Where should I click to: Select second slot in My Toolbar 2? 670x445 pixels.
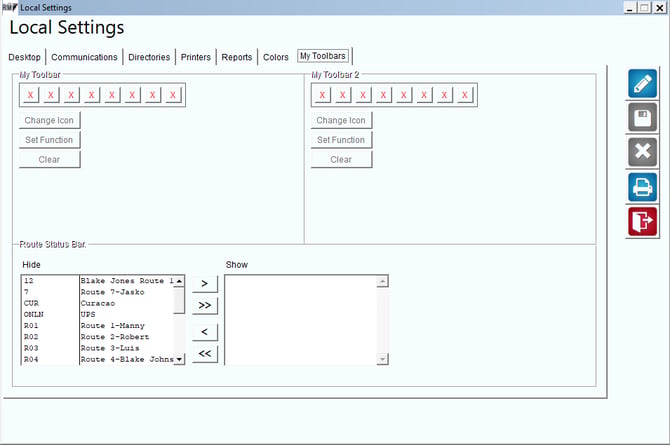coord(343,95)
